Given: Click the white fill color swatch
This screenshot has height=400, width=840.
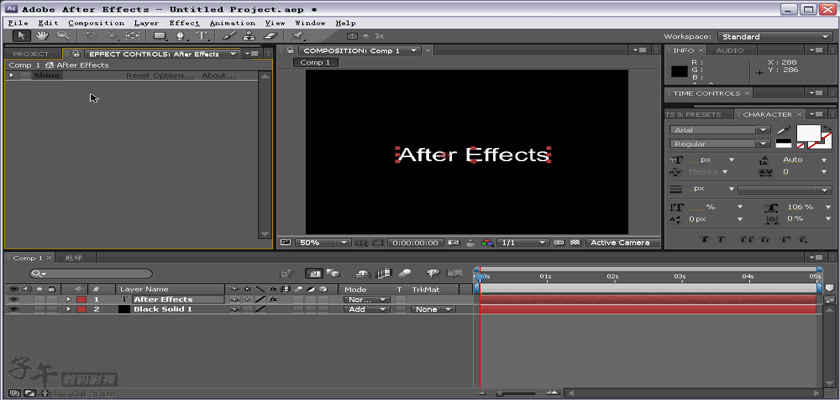Looking at the screenshot, I should 808,133.
